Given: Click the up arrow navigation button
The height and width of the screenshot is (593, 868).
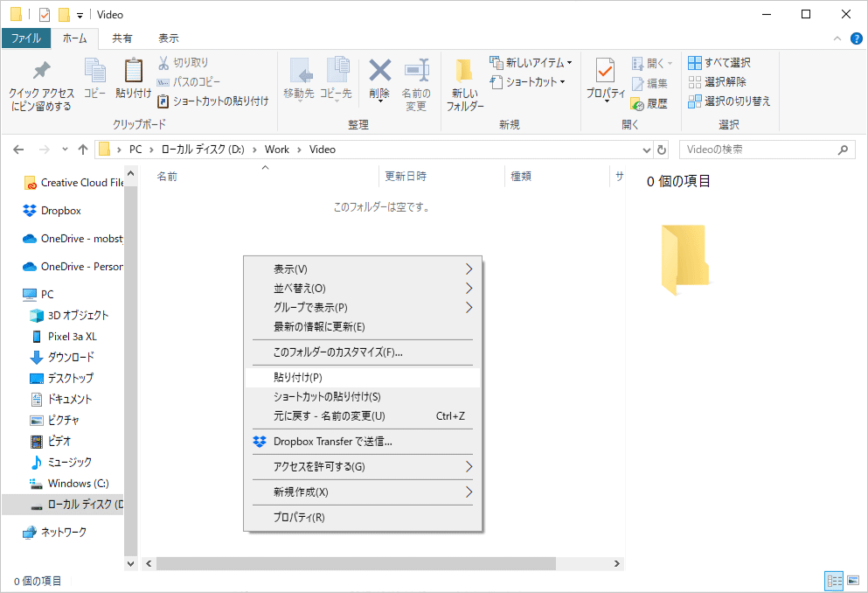Looking at the screenshot, I should point(83,150).
